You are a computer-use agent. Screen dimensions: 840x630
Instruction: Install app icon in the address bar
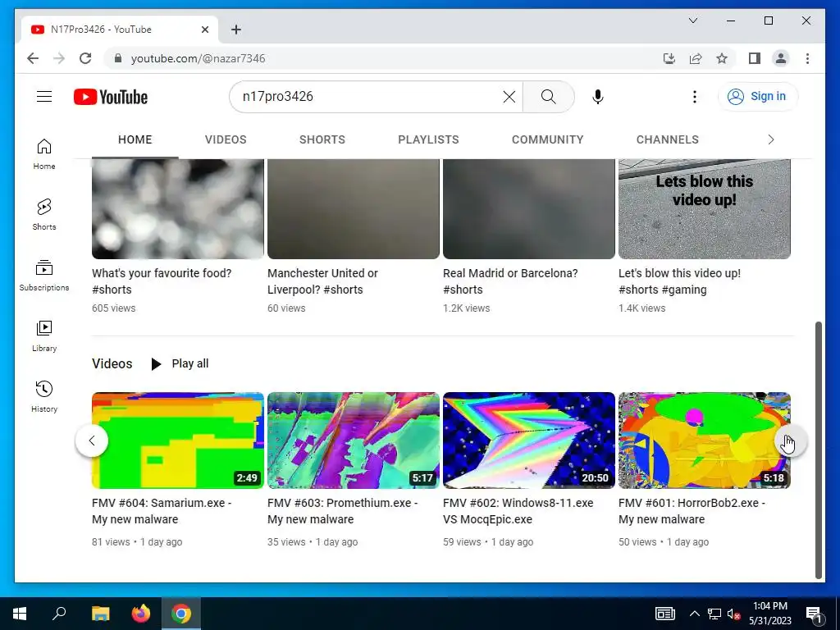(x=669, y=58)
